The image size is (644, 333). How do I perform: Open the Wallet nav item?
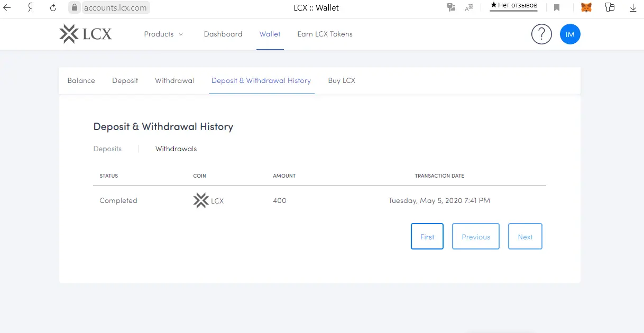(x=270, y=34)
